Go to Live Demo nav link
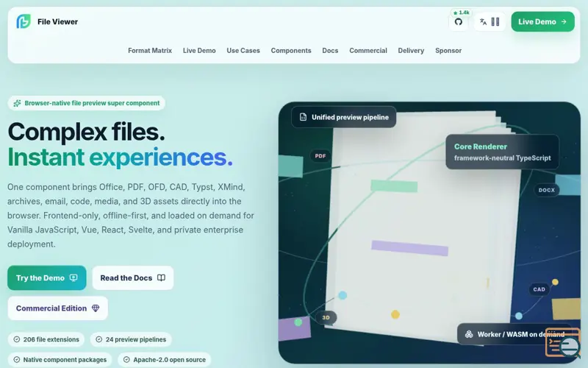The image size is (588, 368). pos(199,50)
